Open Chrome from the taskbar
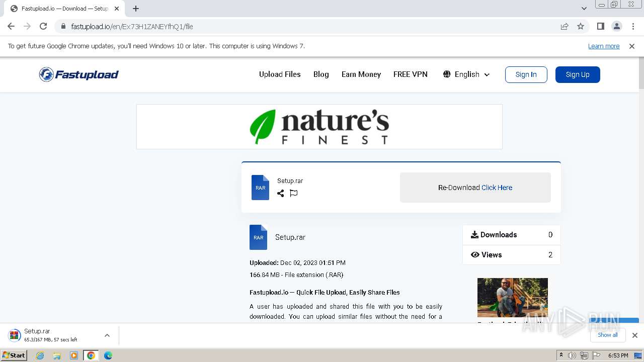This screenshot has height=362, width=644. tap(91, 355)
